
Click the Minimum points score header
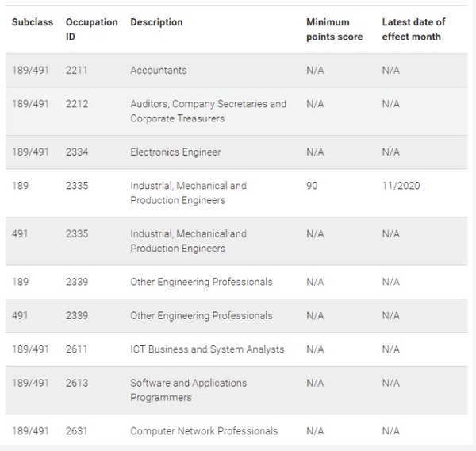coord(334,29)
